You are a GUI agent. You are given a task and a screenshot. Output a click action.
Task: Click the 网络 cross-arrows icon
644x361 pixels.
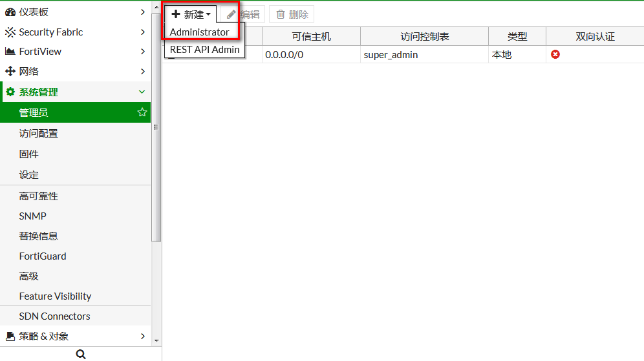(x=10, y=72)
